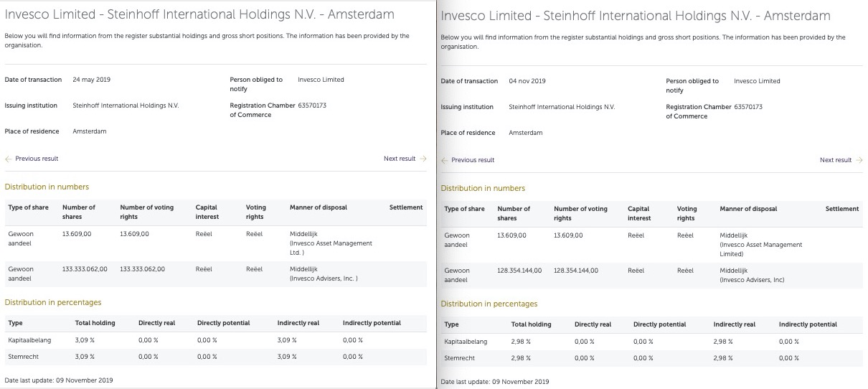Viewport: 868px width, 389px height.
Task: Open "Next result" link on 24 may page
Action: (400, 159)
